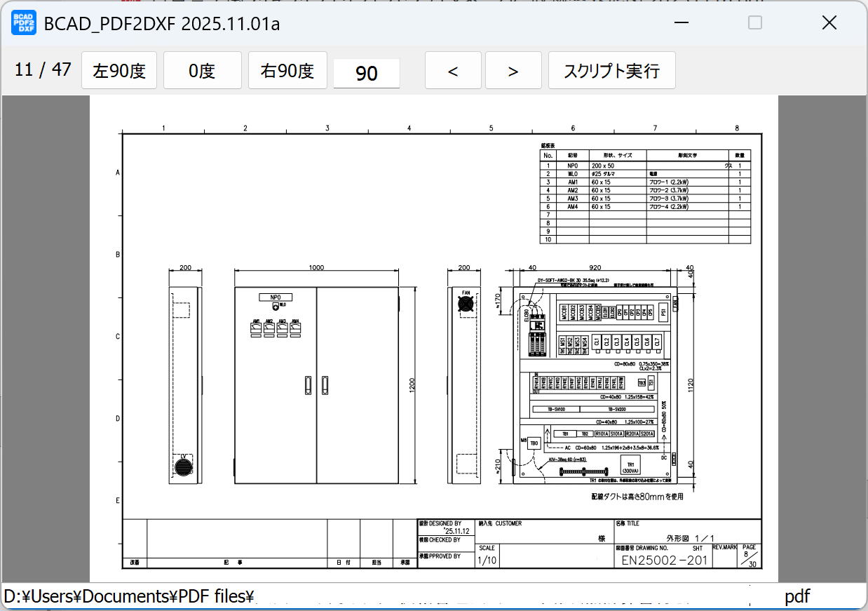Select the FAN symbol in side view

tap(466, 303)
